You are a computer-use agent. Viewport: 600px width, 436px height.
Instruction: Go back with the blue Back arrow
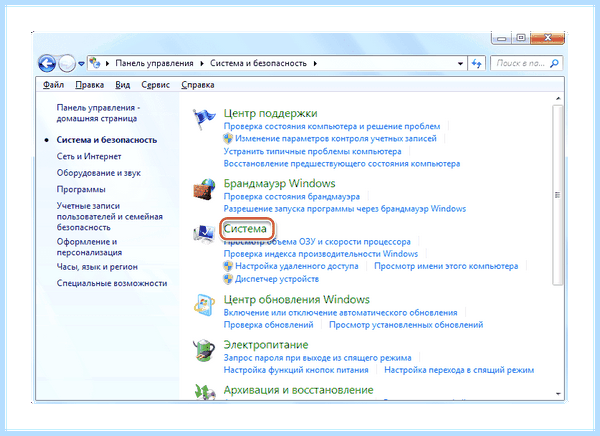(x=47, y=64)
